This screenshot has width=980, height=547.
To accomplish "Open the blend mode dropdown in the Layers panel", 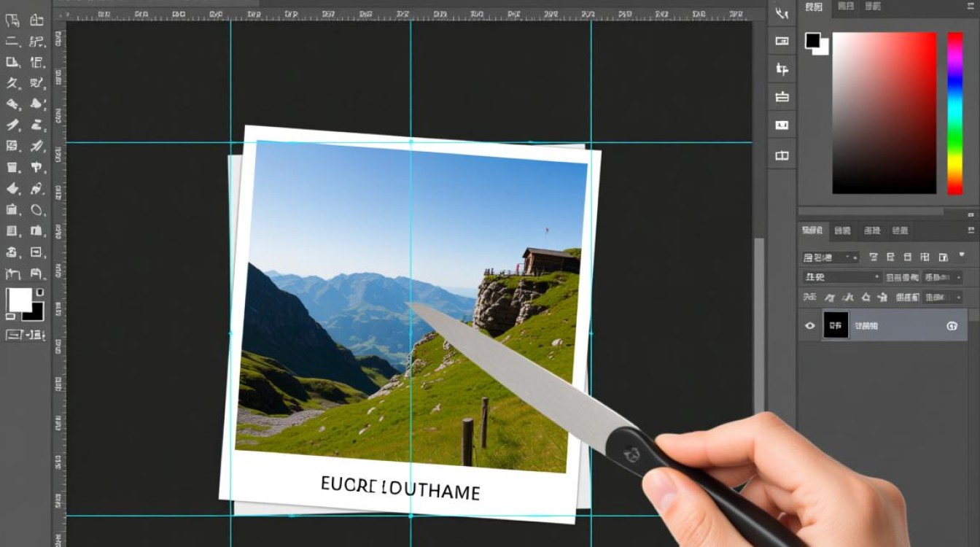I will 842,277.
